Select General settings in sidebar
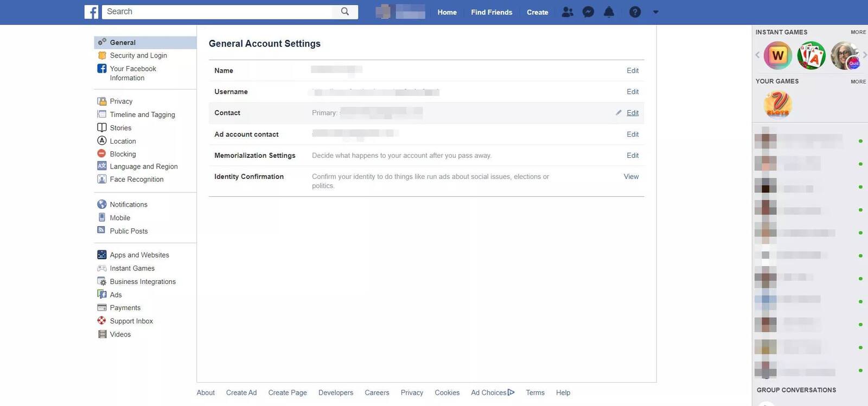 coord(145,42)
